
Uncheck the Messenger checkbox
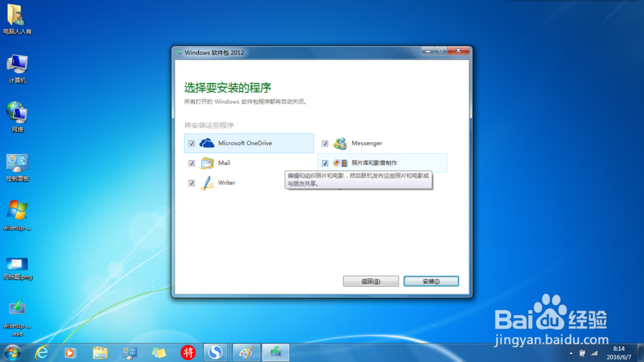(325, 144)
